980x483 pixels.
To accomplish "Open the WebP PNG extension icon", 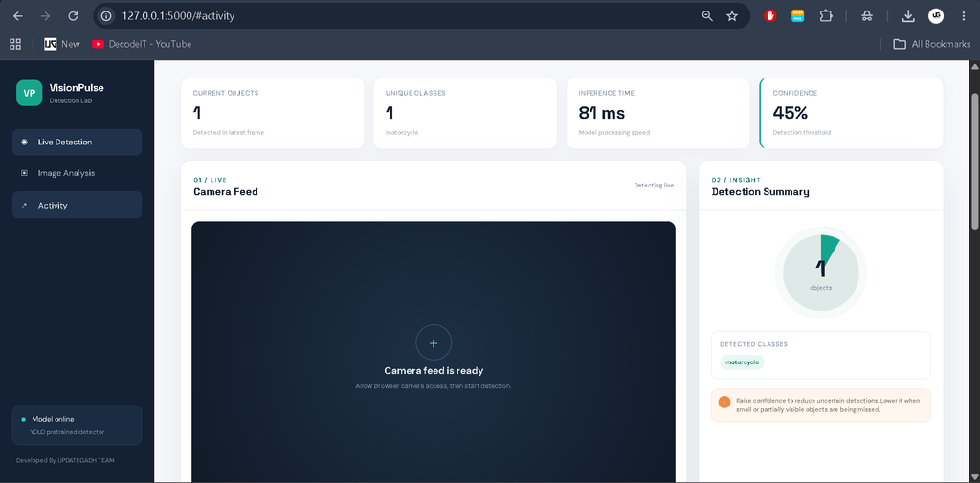I will (797, 16).
